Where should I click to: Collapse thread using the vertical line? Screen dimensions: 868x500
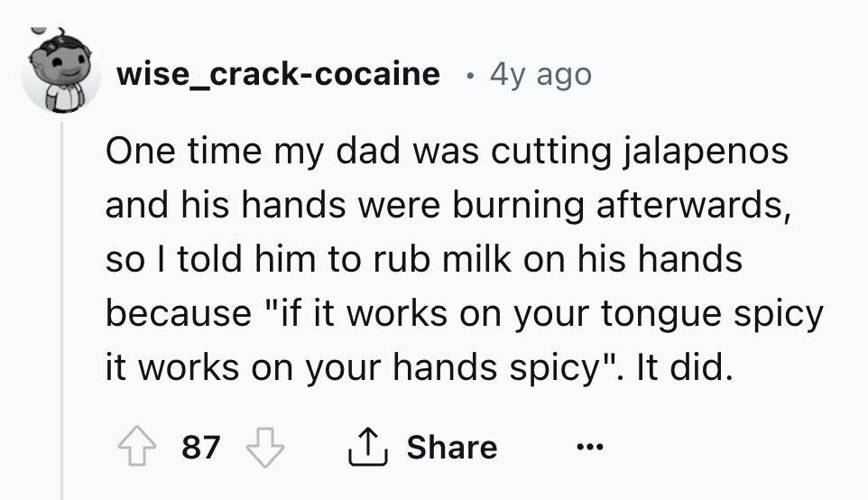(61, 310)
